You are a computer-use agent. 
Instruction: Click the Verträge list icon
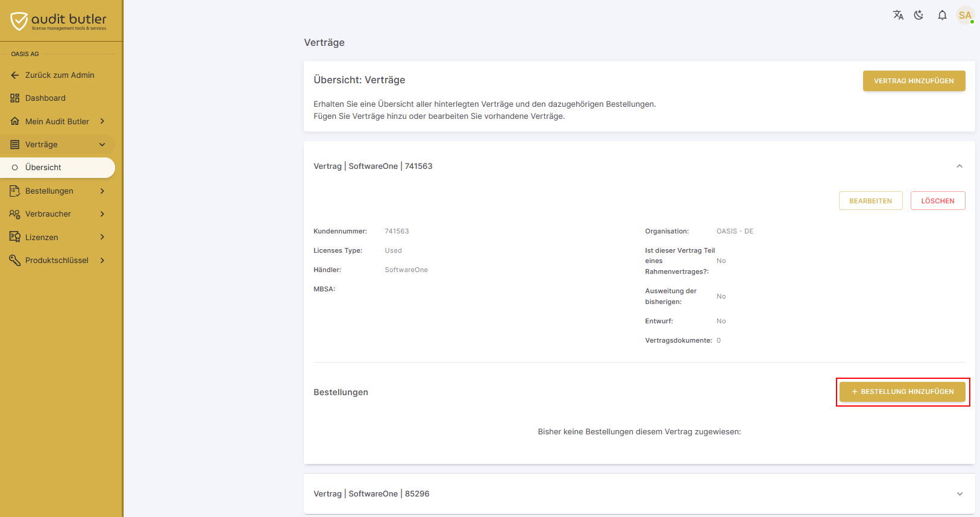pos(15,145)
